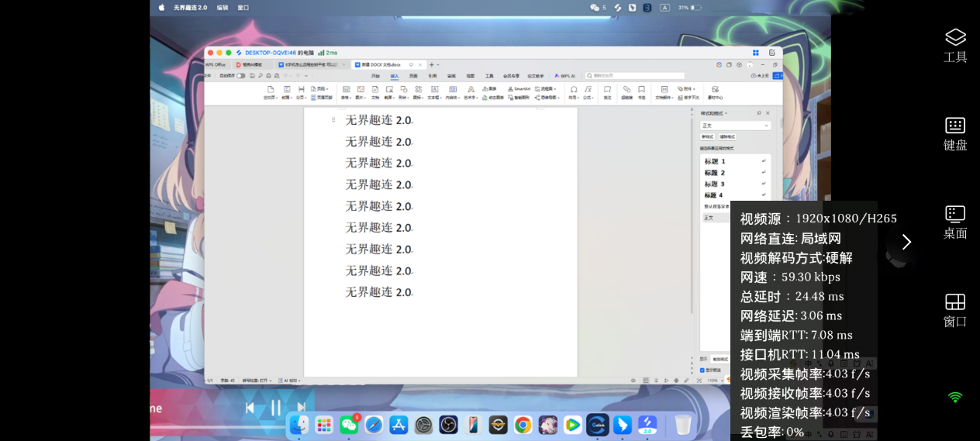Screen dimensions: 980x441
Task: Click the WPS search input field
Action: [634, 76]
